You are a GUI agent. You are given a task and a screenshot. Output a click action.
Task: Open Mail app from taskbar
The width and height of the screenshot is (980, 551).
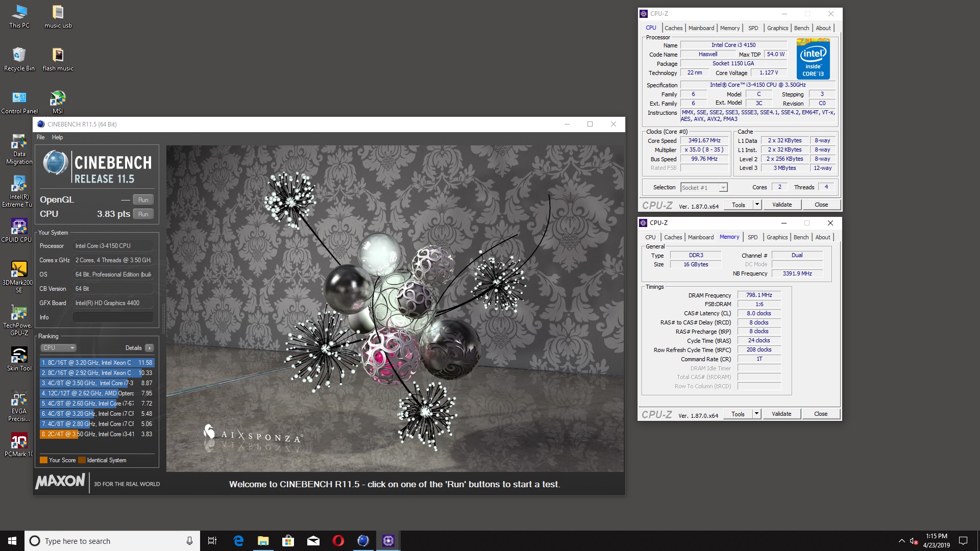click(x=313, y=541)
